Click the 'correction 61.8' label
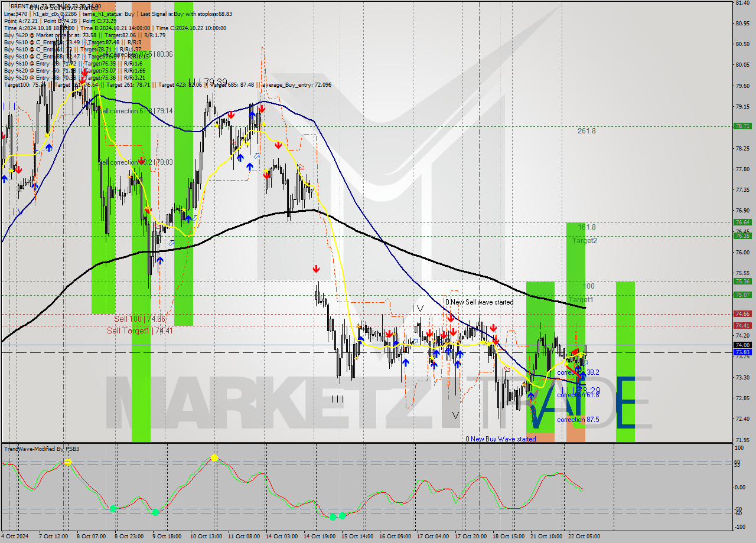Screen dimensions: 756x543 [578, 395]
